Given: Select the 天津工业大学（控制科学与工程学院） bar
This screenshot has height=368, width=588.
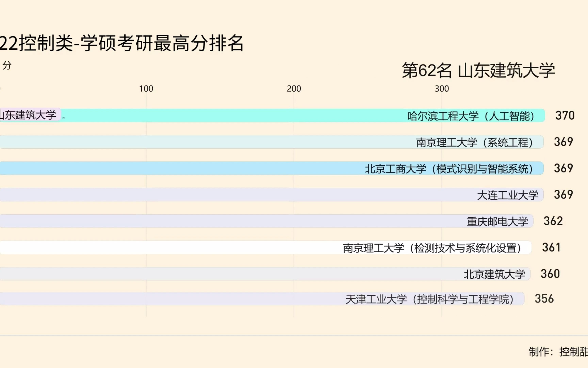Looking at the screenshot, I should coord(262,299).
